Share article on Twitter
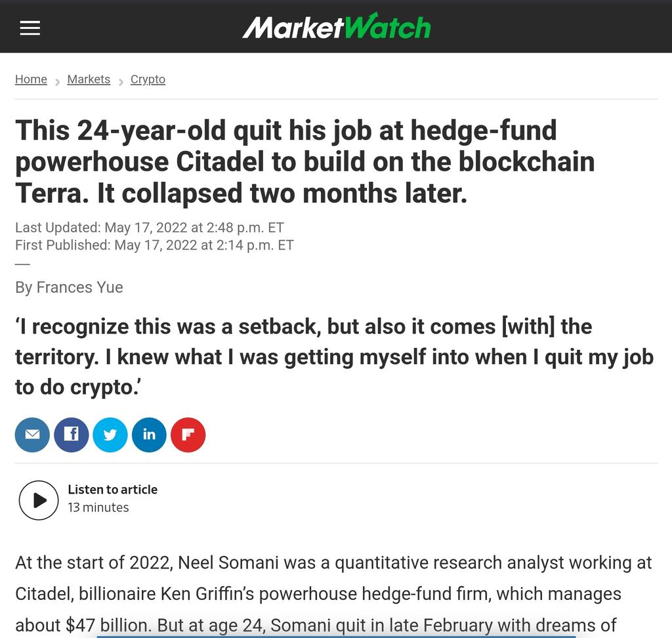 tap(110, 435)
